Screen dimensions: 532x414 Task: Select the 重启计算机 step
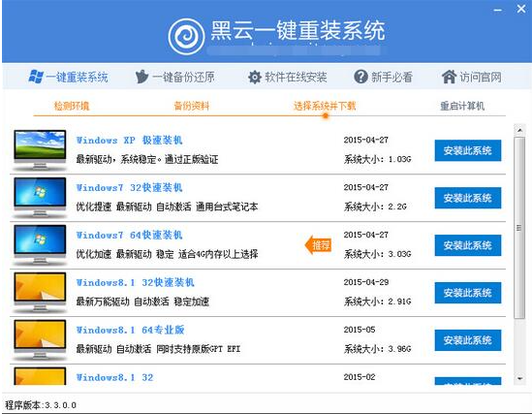pyautogui.click(x=462, y=106)
